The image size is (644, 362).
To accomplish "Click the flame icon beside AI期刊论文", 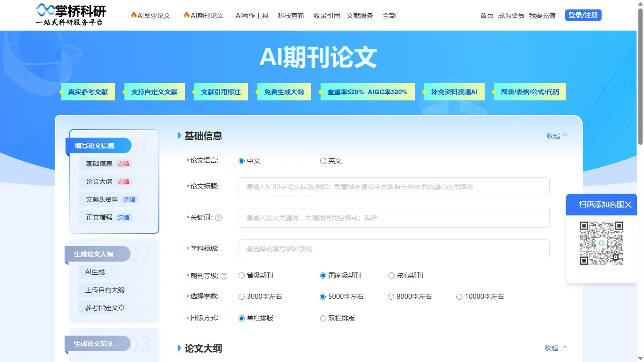I will tap(187, 15).
